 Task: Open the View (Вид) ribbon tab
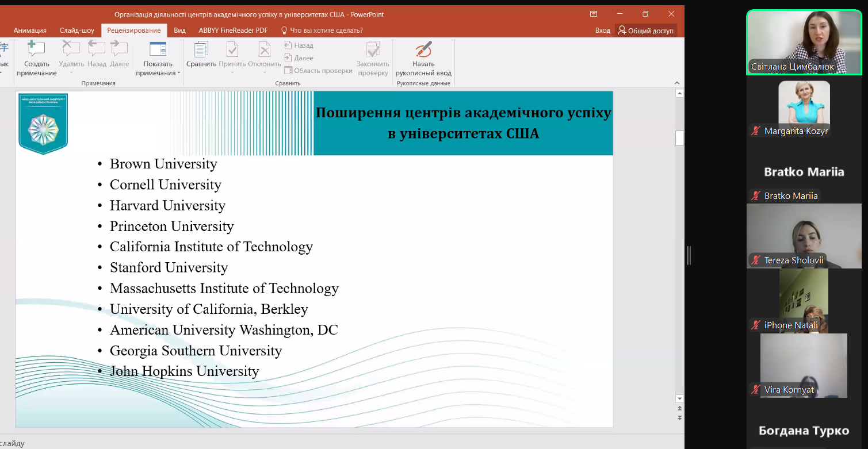click(x=179, y=30)
